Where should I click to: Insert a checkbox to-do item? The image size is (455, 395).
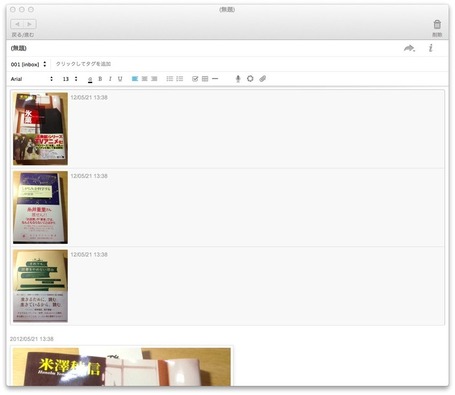(195, 79)
